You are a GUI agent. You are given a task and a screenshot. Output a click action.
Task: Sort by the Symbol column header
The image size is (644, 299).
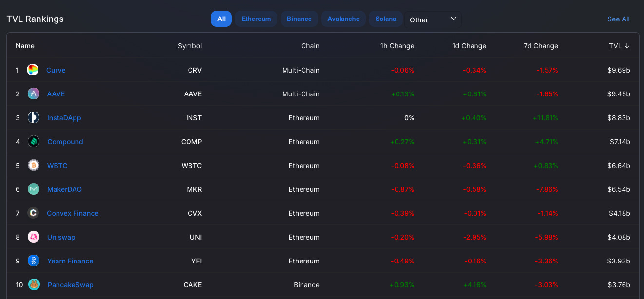[189, 46]
